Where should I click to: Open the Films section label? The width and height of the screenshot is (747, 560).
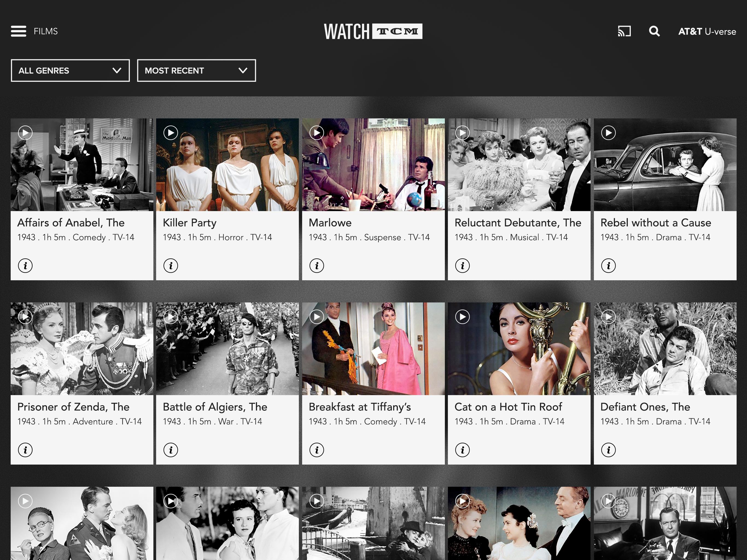(x=46, y=31)
